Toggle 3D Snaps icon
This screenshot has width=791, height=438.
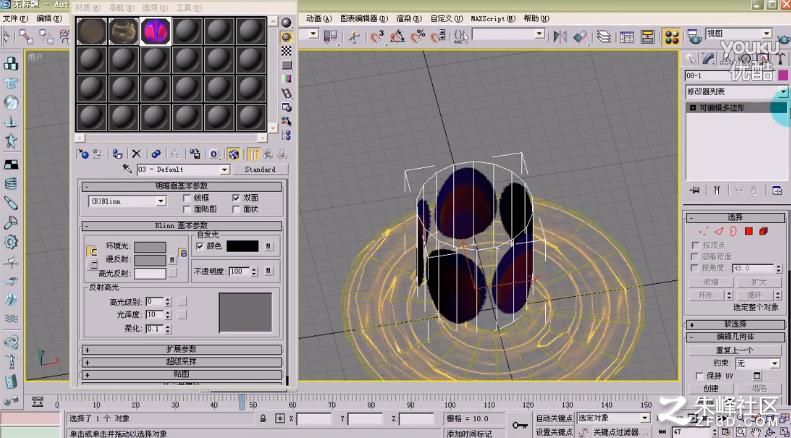coord(377,36)
